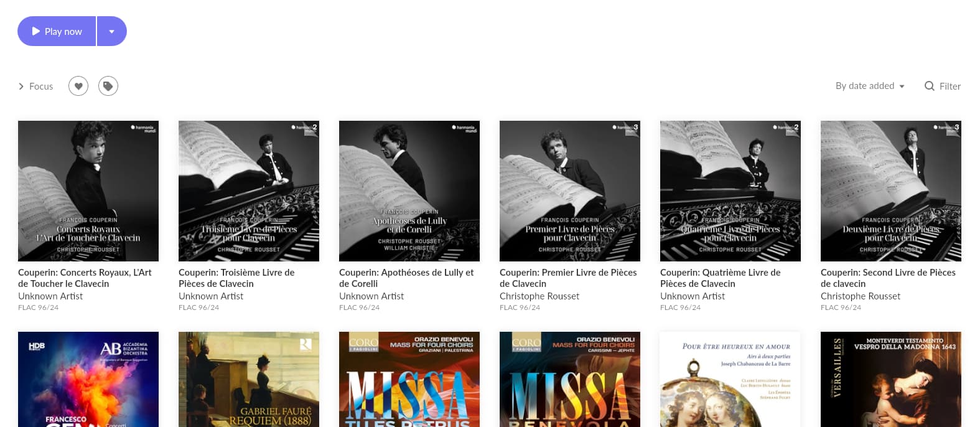Screen dimensions: 980x427
Task: Expand the Focus section
Action: [x=35, y=87]
